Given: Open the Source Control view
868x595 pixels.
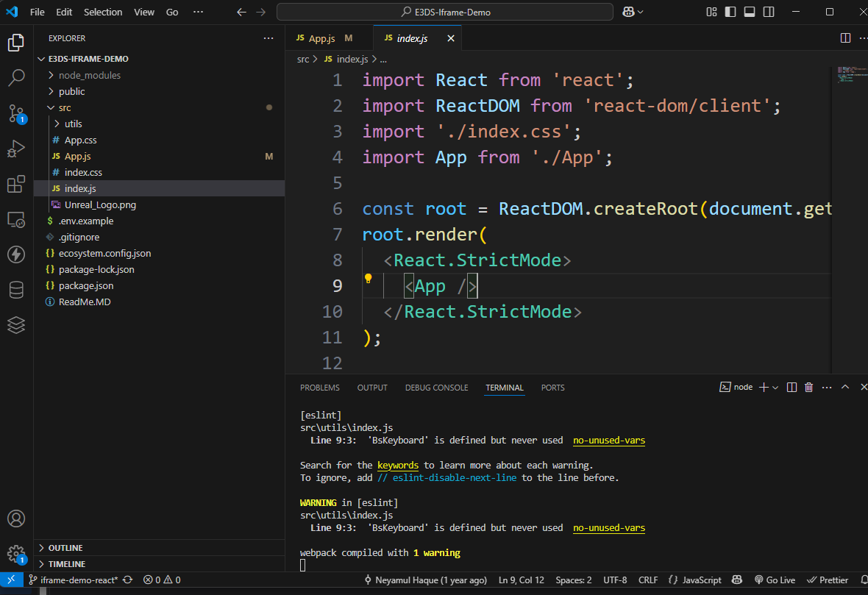Looking at the screenshot, I should tap(16, 113).
